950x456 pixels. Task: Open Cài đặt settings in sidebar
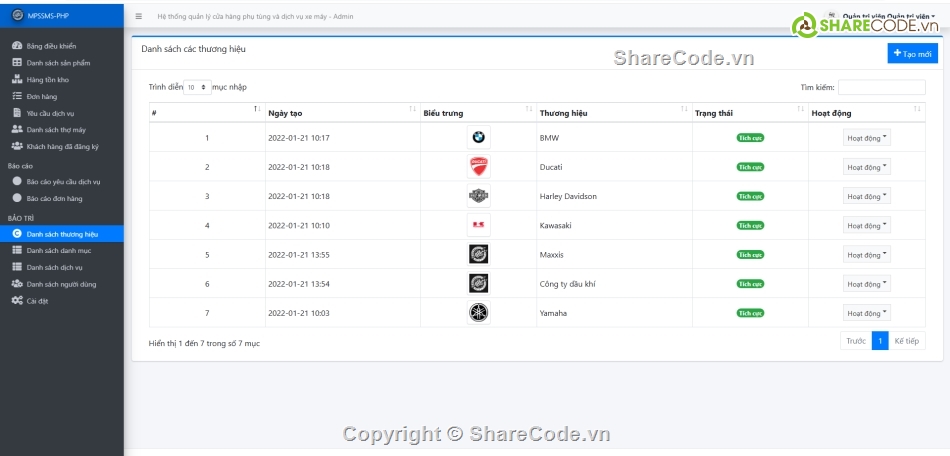pos(38,300)
